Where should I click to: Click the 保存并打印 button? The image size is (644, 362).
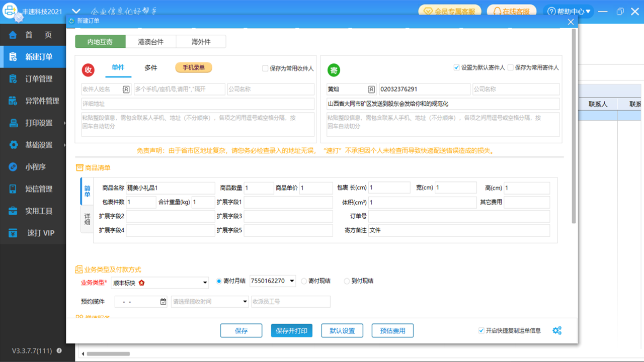(291, 330)
